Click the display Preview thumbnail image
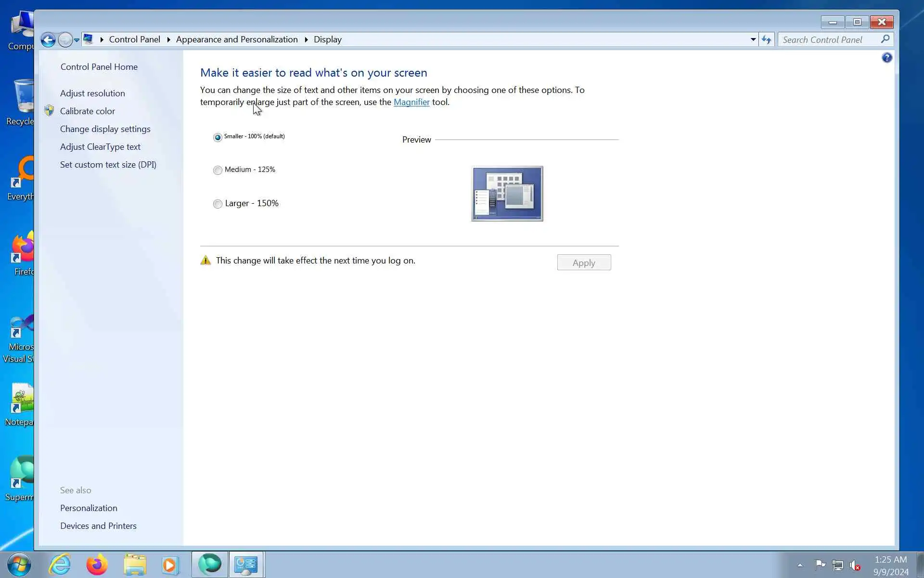924x578 pixels. pyautogui.click(x=507, y=194)
